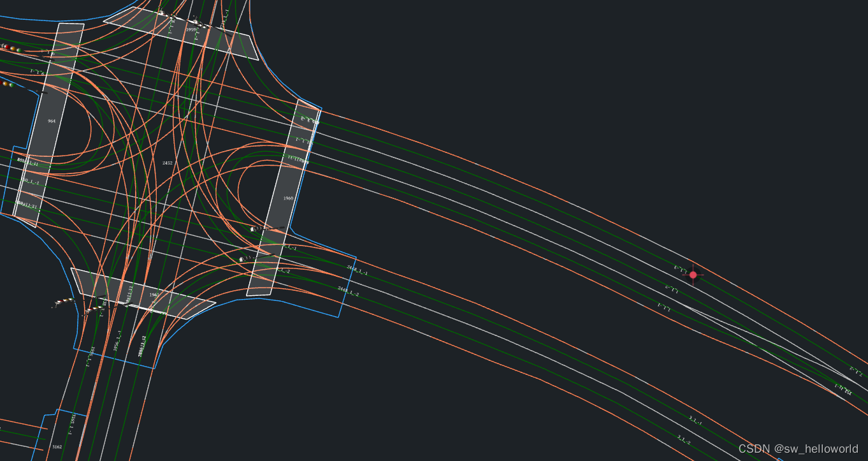Image resolution: width=868 pixels, height=461 pixels.
Task: Click the label 3162
Action: point(57,447)
